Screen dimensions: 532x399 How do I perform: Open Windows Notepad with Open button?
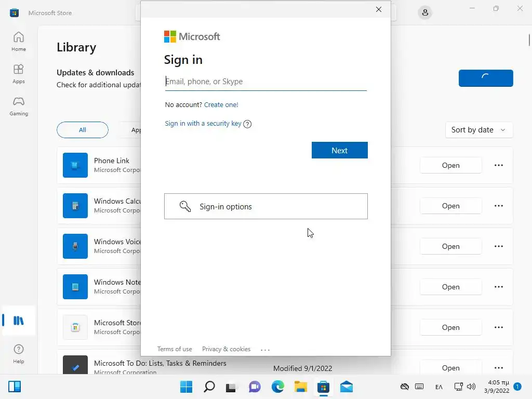[450, 287]
